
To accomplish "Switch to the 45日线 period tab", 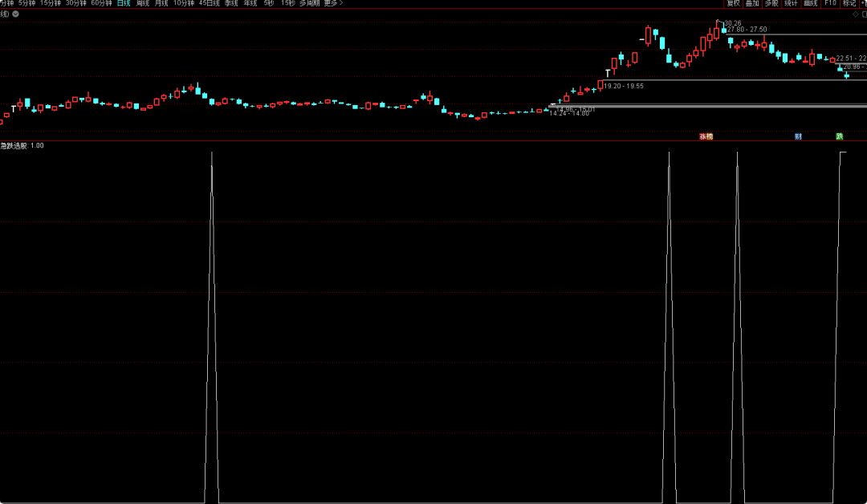I will 210,3.
